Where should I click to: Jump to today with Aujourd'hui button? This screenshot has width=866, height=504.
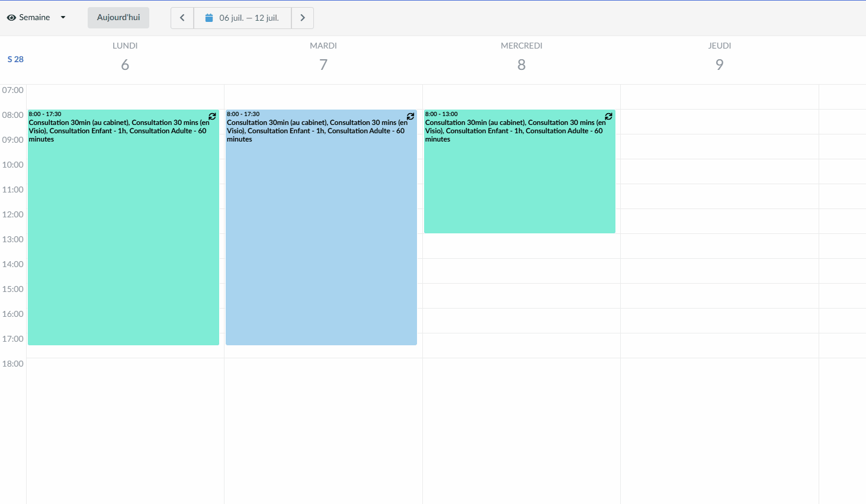[x=118, y=18]
